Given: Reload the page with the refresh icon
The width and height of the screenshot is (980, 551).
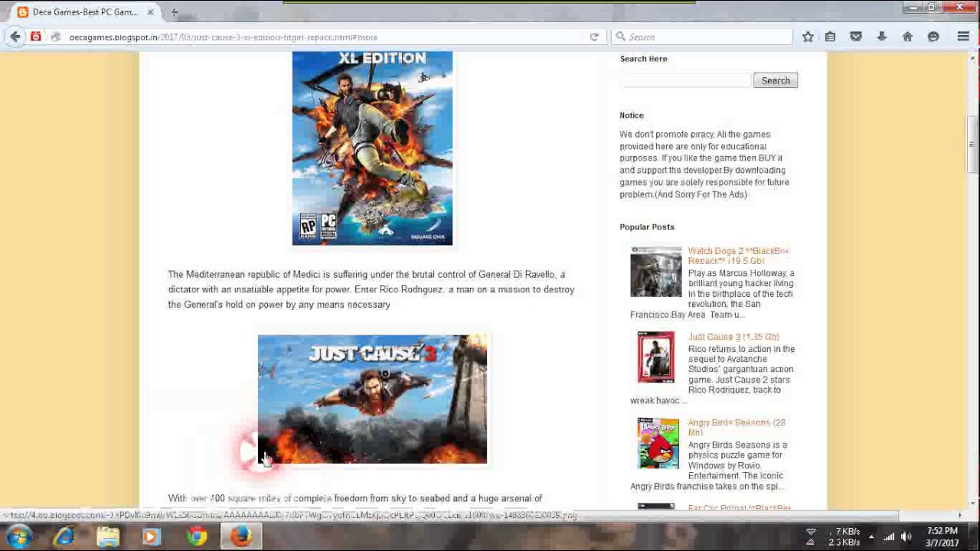Looking at the screenshot, I should pyautogui.click(x=594, y=37).
